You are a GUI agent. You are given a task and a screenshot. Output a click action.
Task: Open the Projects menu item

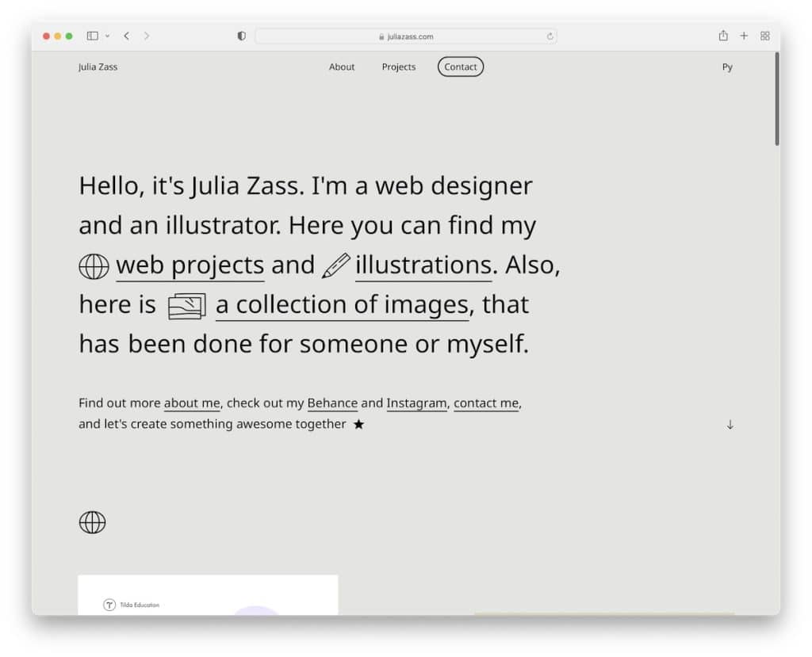click(x=398, y=67)
